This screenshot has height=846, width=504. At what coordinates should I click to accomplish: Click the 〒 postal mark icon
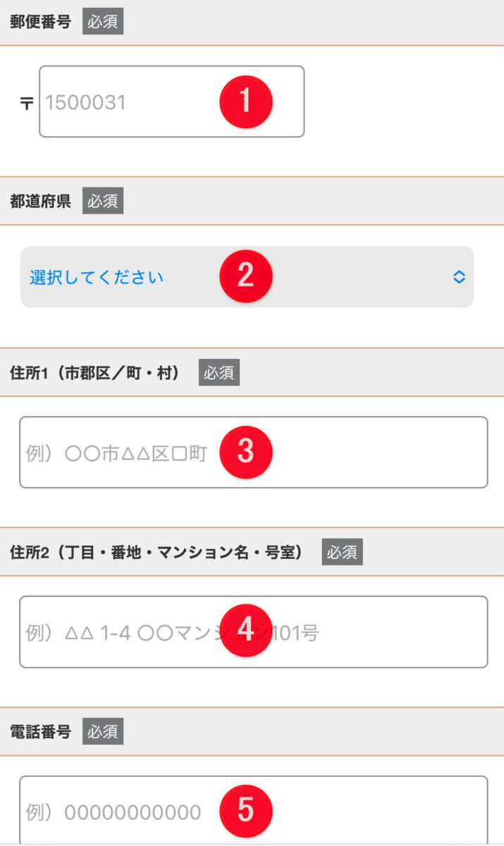(27, 104)
